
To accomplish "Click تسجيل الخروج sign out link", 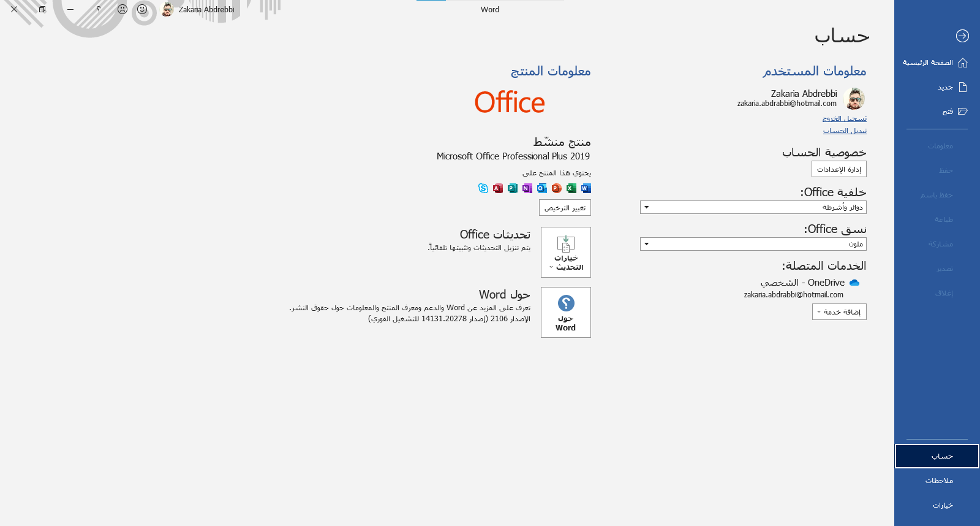I will coord(845,118).
